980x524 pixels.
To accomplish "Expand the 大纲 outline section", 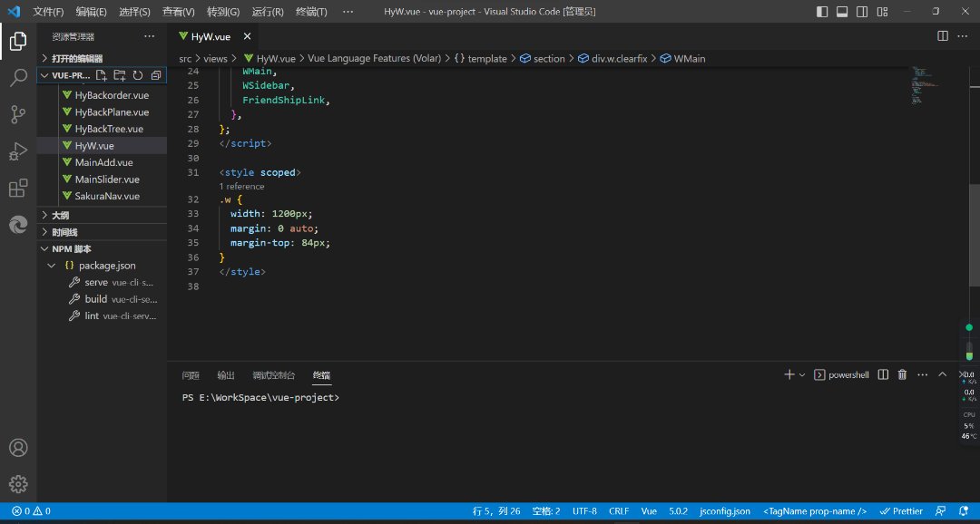I will (x=60, y=216).
